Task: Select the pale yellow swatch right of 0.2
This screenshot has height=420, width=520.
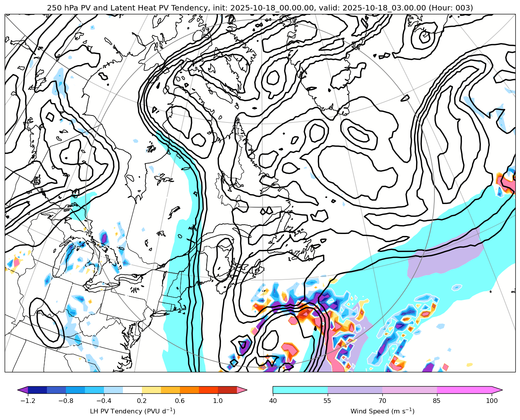Action: [151, 390]
